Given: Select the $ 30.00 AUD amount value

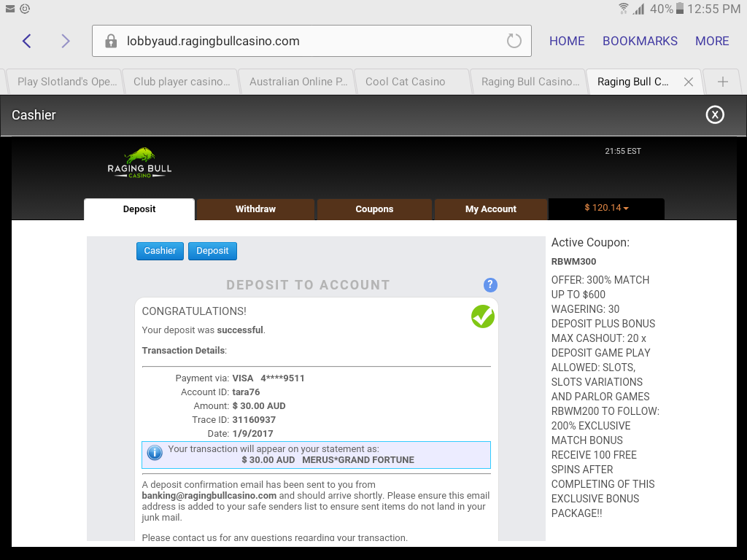Looking at the screenshot, I should tap(259, 406).
